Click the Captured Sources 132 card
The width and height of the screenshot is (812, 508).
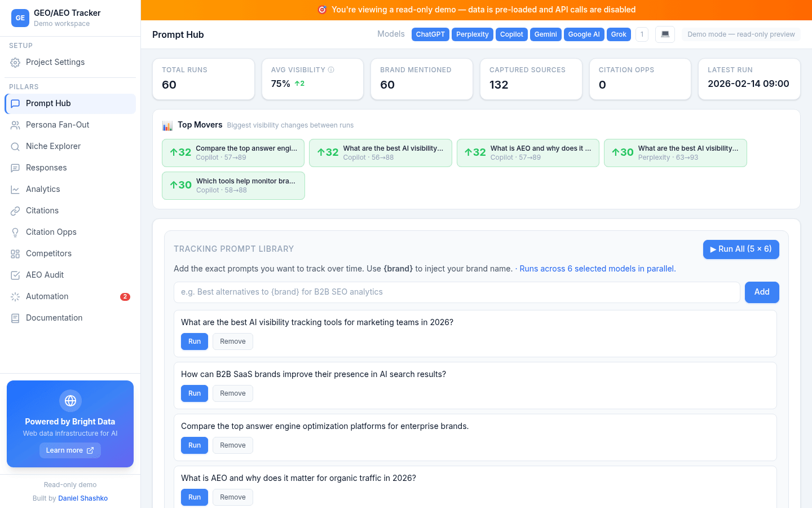pos(531,79)
